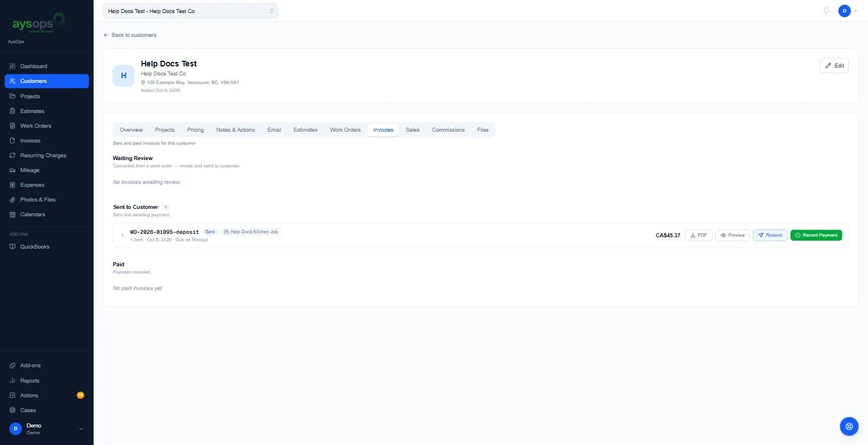This screenshot has height=445, width=868.
Task: Click the Photos & Files paperclip icon
Action: coord(12,200)
